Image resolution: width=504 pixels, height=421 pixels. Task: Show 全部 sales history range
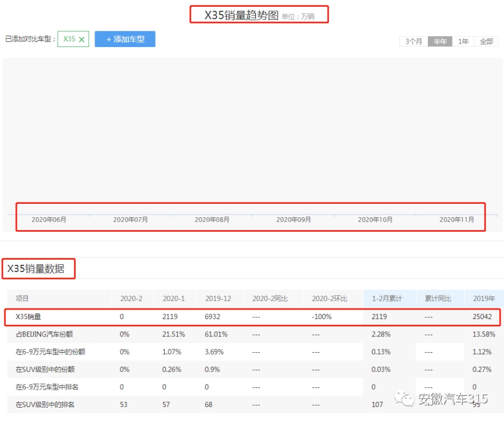coord(486,41)
